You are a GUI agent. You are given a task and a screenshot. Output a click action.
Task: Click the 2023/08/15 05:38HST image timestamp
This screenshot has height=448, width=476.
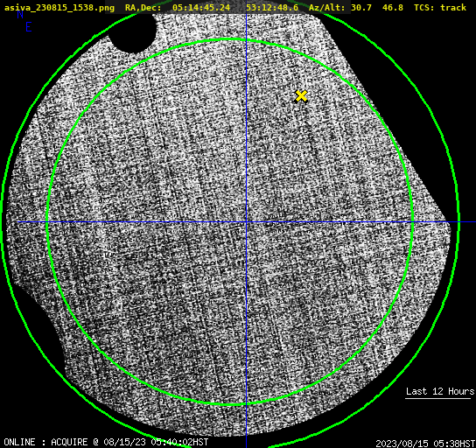(425, 444)
